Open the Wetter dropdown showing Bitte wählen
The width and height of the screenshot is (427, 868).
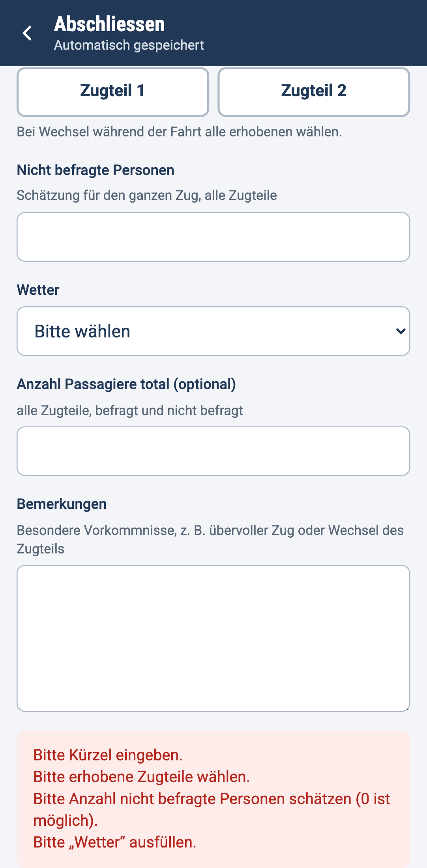(213, 331)
